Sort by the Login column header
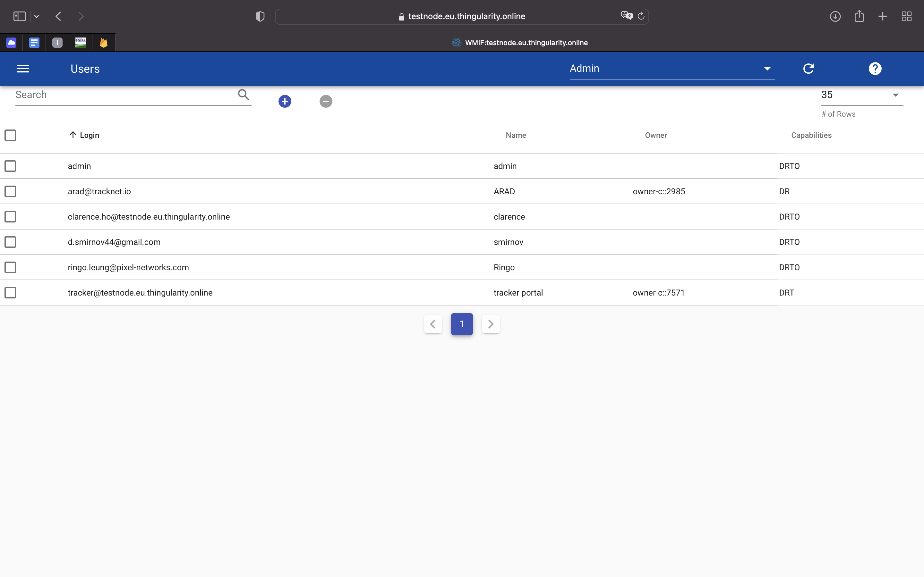Viewport: 924px width, 577px height. click(x=89, y=135)
